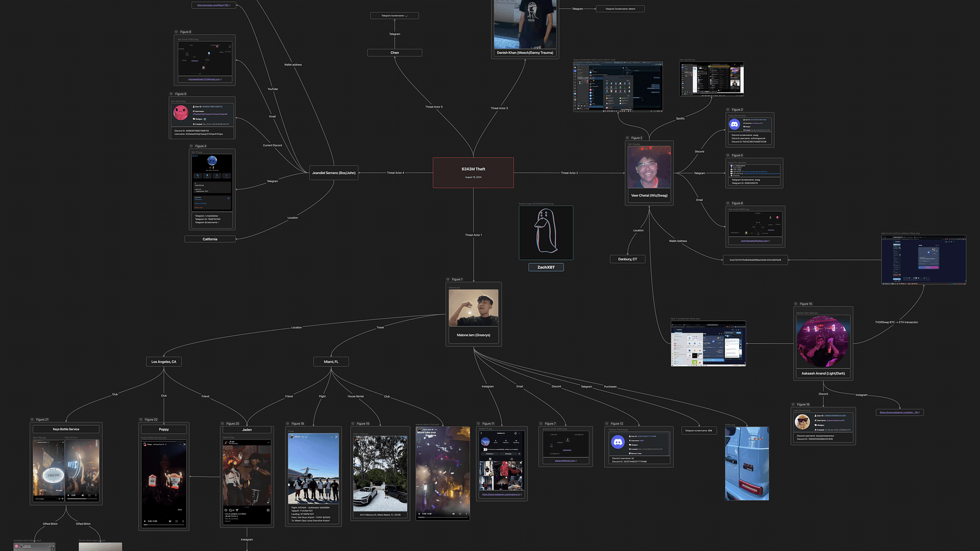Open more options on Miami club video

[466, 514]
